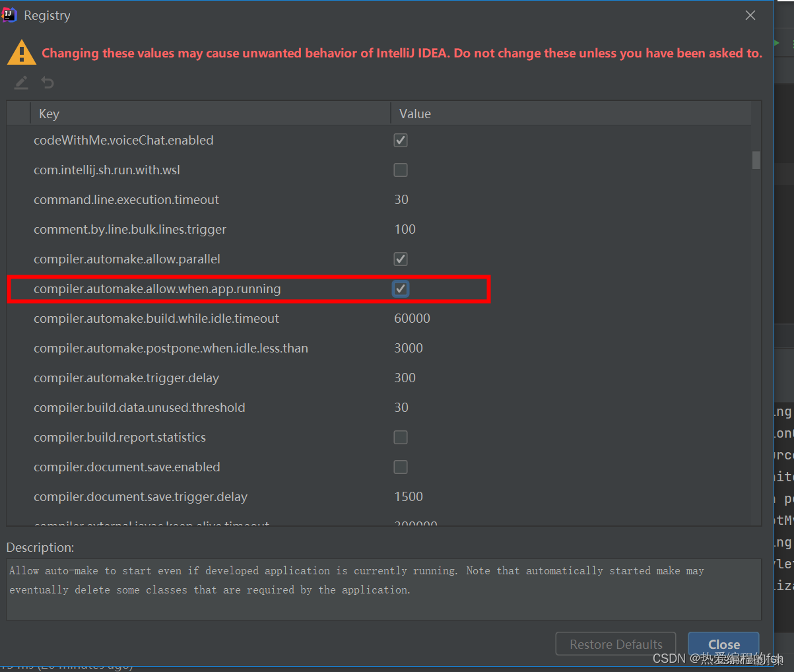The image size is (794, 672).
Task: Select command.line.execution.timeout key
Action: [x=126, y=199]
